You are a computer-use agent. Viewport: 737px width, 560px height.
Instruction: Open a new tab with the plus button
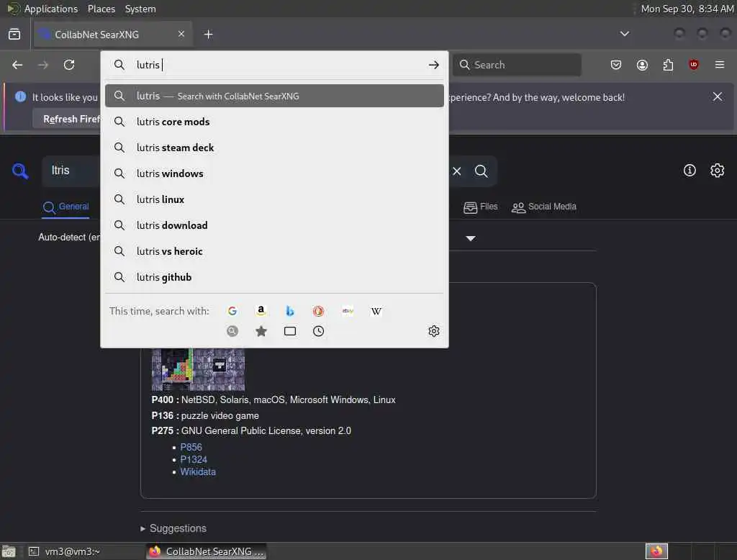click(x=209, y=35)
